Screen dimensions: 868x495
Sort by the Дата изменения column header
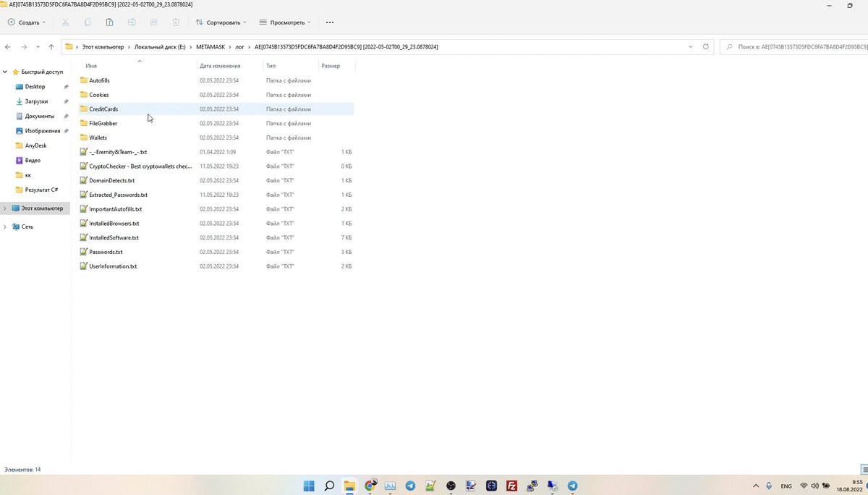[220, 66]
